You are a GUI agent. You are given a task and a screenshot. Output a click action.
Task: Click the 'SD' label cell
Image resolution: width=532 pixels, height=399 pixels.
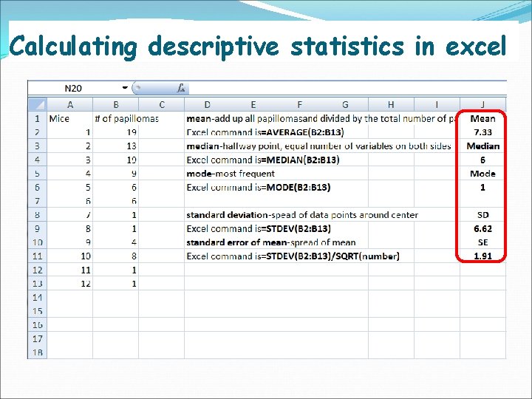tap(482, 215)
